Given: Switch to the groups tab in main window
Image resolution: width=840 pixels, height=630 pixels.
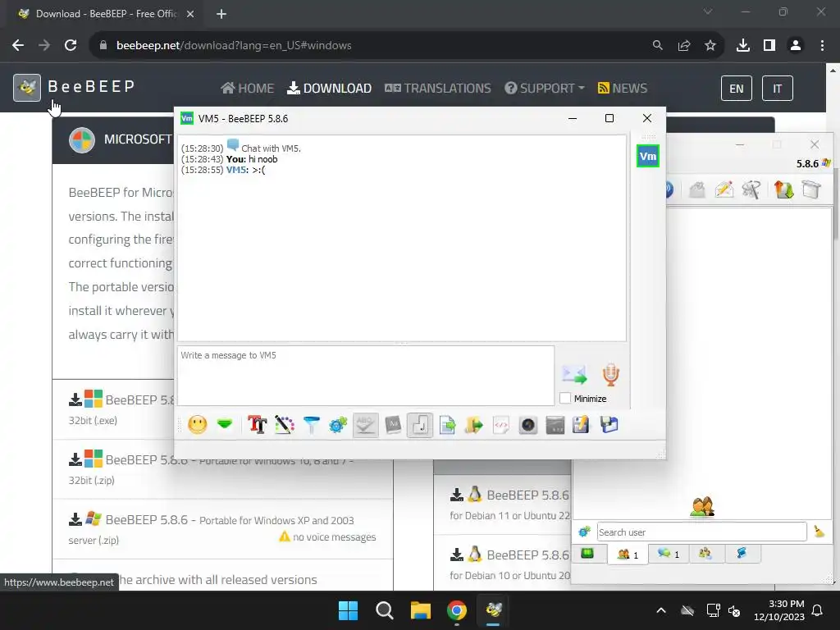Looking at the screenshot, I should click(x=705, y=554).
